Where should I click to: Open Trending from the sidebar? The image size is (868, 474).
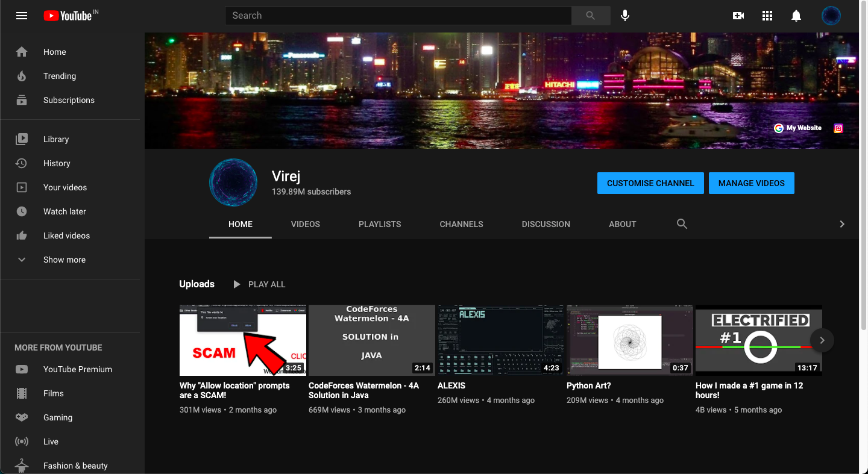point(60,76)
